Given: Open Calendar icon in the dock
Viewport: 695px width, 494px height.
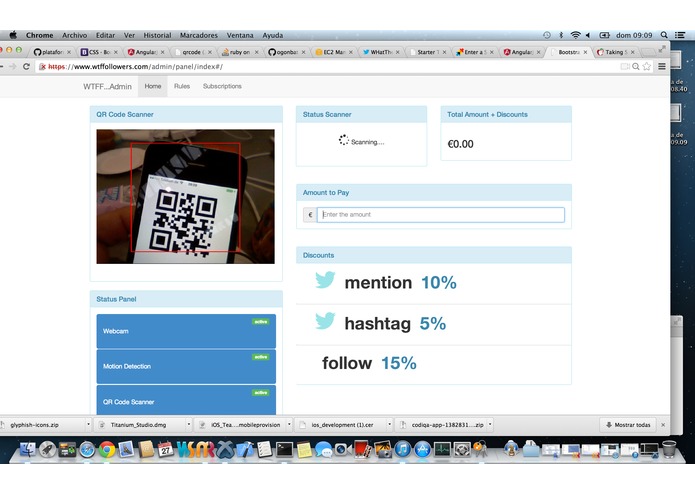Looking at the screenshot, I should 165,450.
